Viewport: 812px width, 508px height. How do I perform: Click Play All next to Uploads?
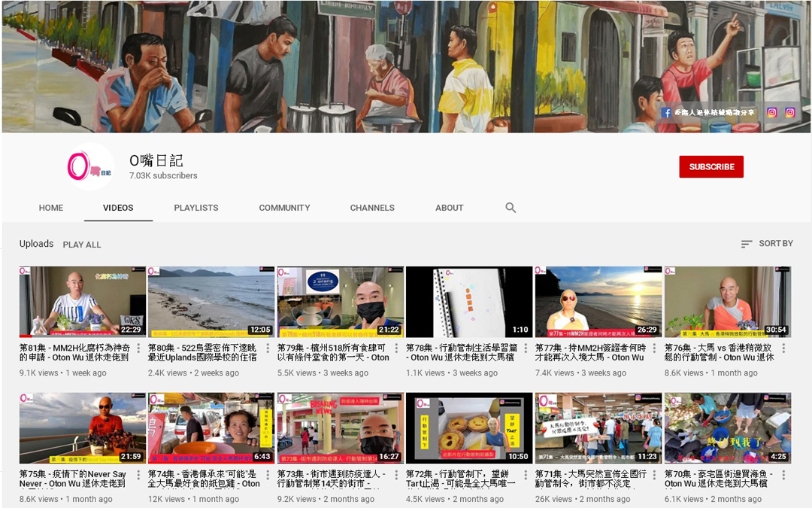[x=82, y=245]
